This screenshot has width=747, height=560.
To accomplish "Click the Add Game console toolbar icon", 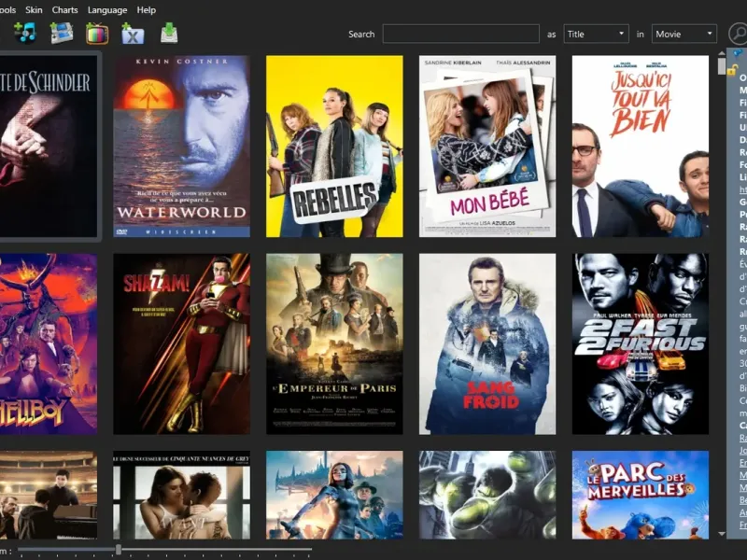I will coord(62,34).
